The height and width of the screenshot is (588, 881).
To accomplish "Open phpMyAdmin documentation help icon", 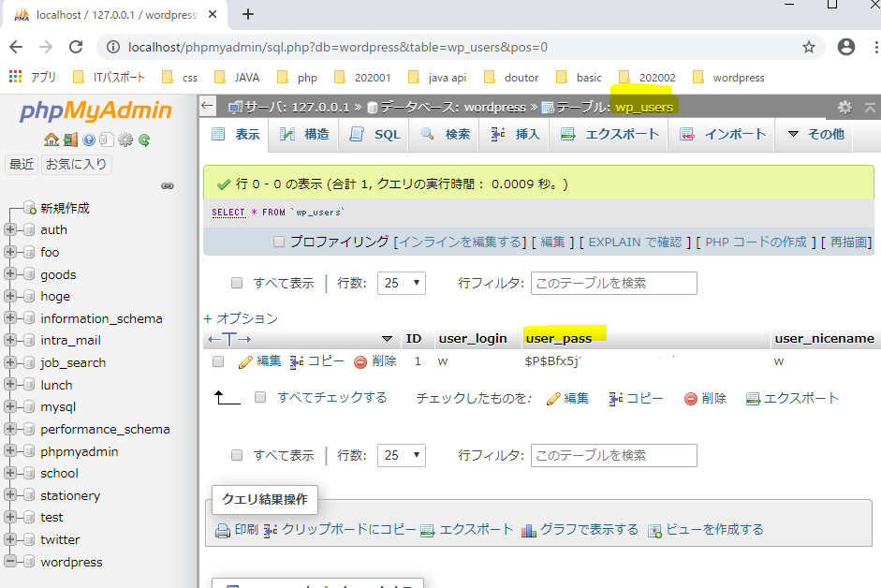I will click(x=89, y=140).
